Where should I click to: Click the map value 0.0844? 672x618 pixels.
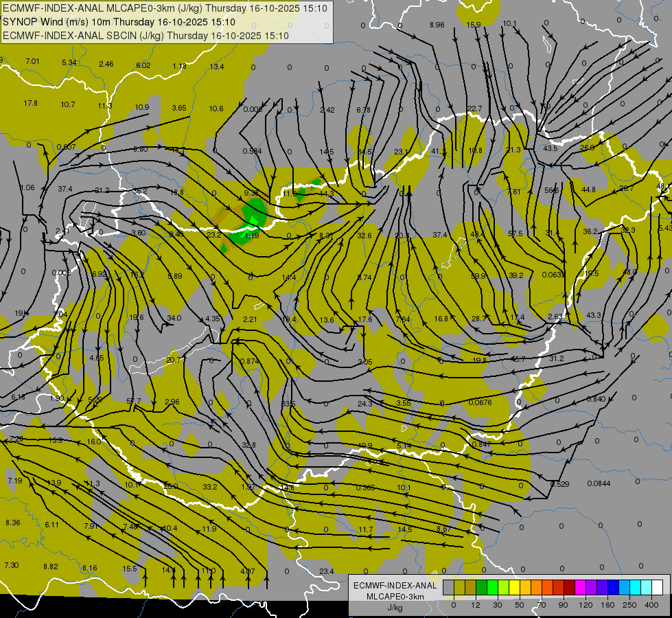(599, 484)
